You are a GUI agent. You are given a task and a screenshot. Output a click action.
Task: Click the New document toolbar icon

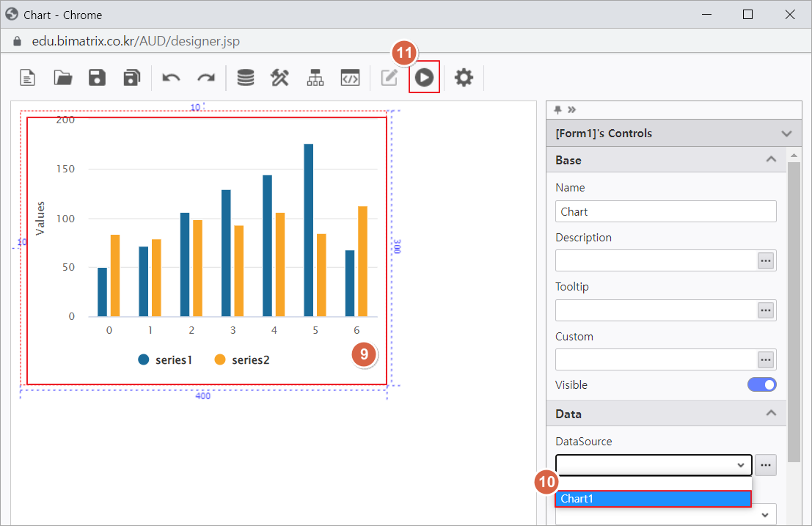point(28,78)
